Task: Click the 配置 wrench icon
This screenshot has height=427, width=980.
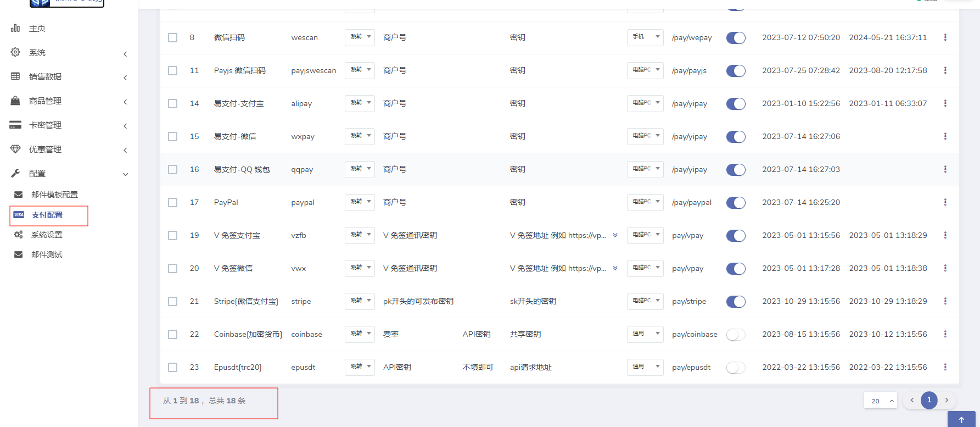Action: pyautogui.click(x=15, y=173)
